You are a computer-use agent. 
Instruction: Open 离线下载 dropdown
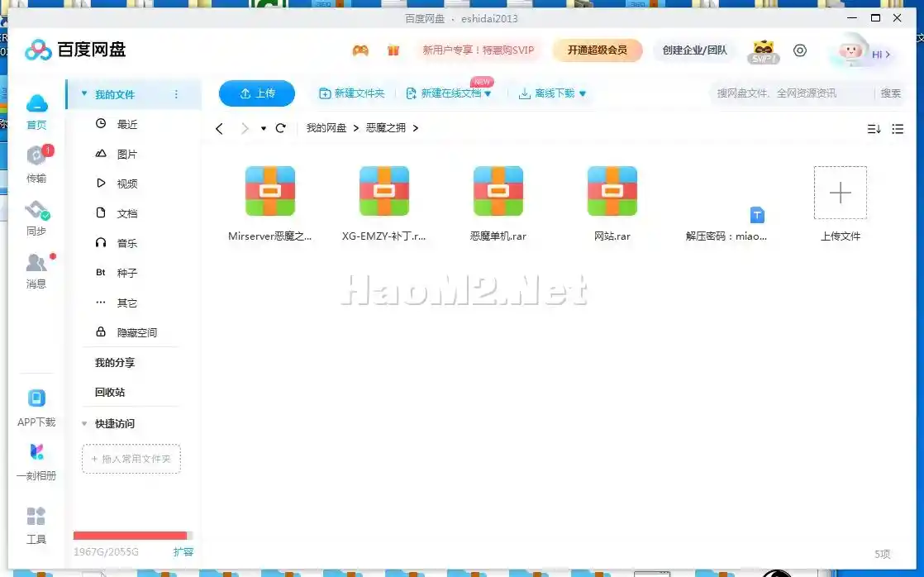point(552,93)
